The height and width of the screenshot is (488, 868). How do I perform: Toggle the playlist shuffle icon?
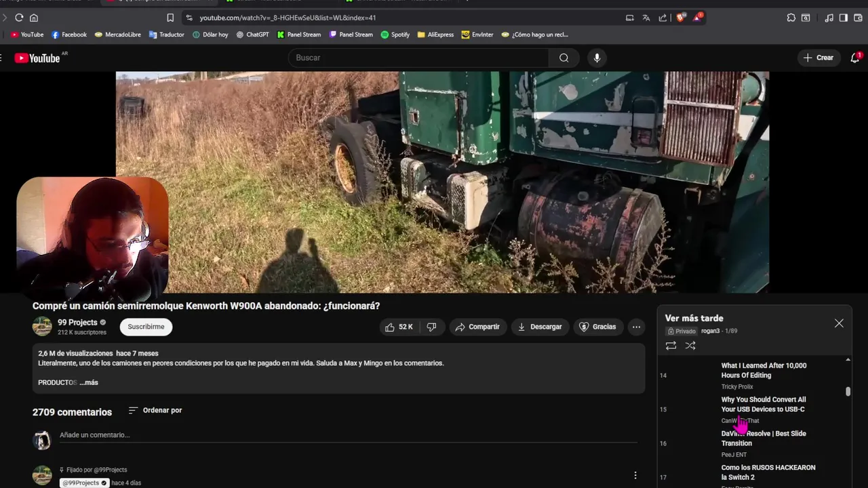[690, 346]
